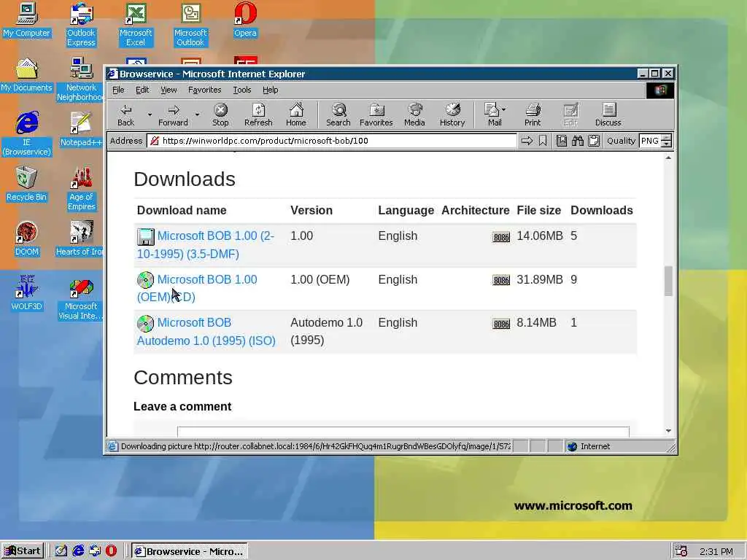Image resolution: width=747 pixels, height=560 pixels.
Task: Select the Age of Empires desktop icon
Action: (81, 189)
